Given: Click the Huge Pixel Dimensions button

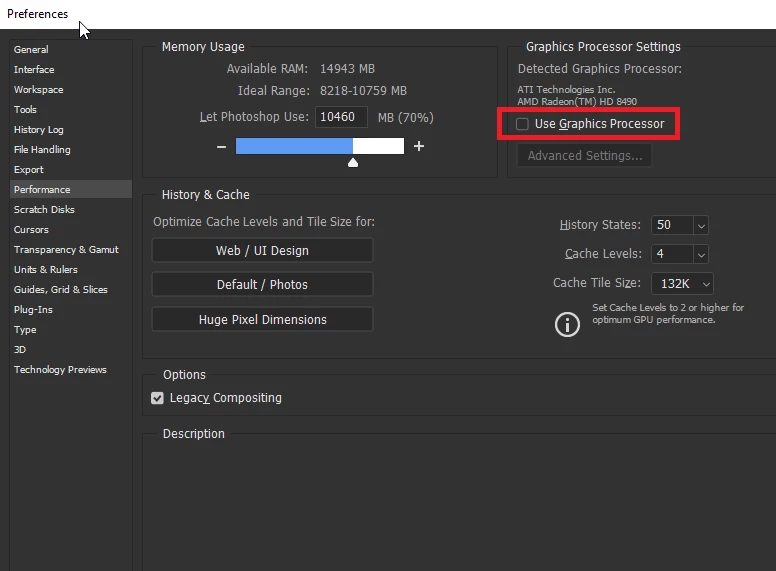Looking at the screenshot, I should [262, 320].
